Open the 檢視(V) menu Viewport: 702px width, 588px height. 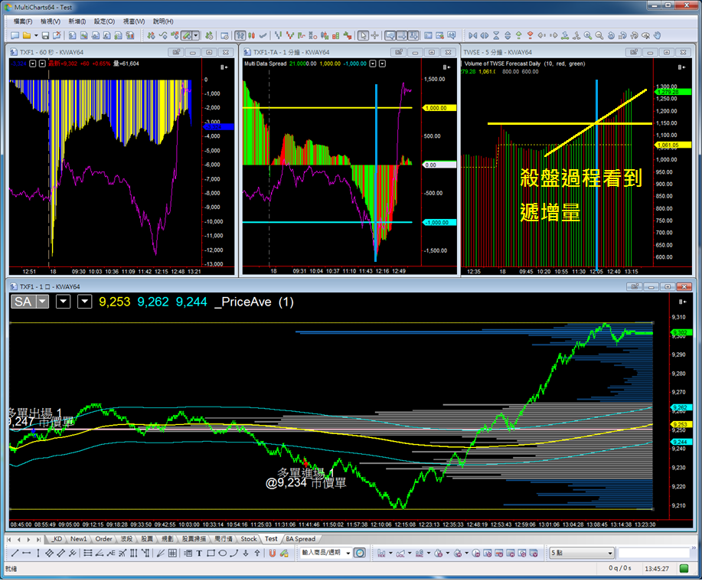pyautogui.click(x=51, y=21)
